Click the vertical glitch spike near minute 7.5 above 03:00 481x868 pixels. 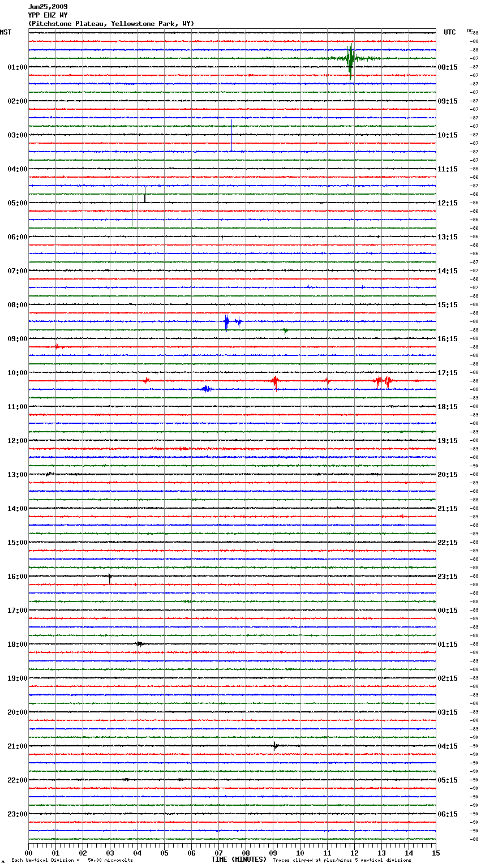pyautogui.click(x=231, y=136)
